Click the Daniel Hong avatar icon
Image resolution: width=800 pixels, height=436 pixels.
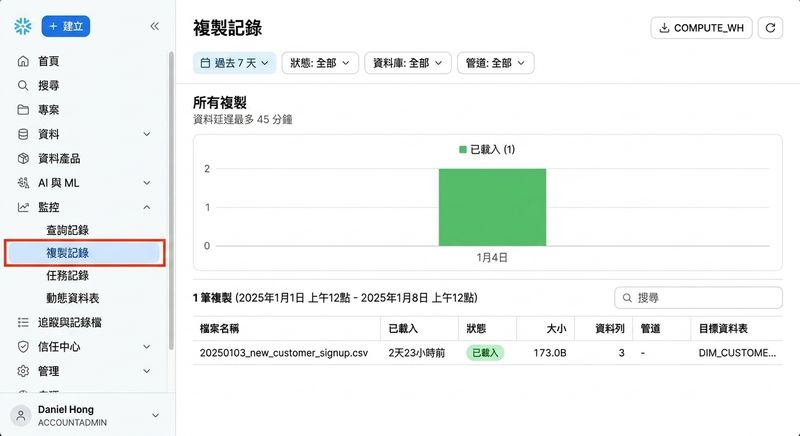21,416
